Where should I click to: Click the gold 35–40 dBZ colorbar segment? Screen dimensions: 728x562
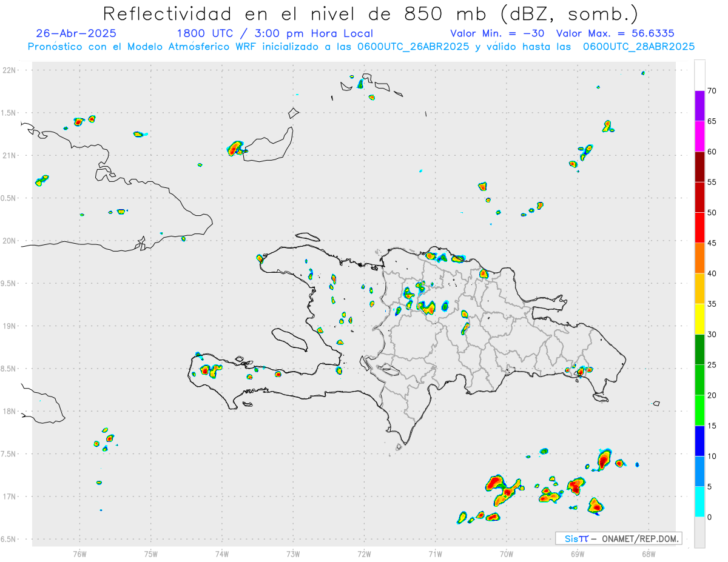pyautogui.click(x=699, y=289)
